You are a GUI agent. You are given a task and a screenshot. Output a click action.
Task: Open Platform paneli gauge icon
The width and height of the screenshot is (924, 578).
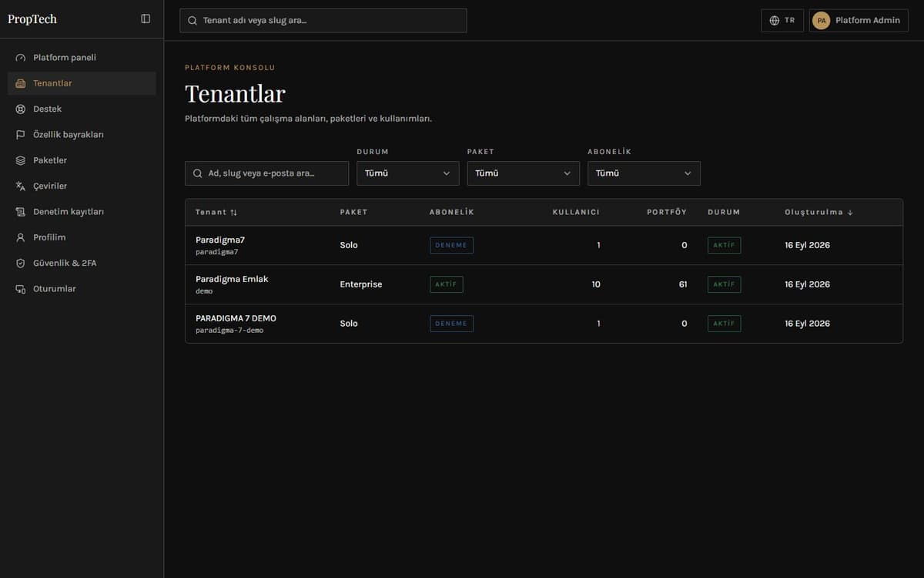21,58
